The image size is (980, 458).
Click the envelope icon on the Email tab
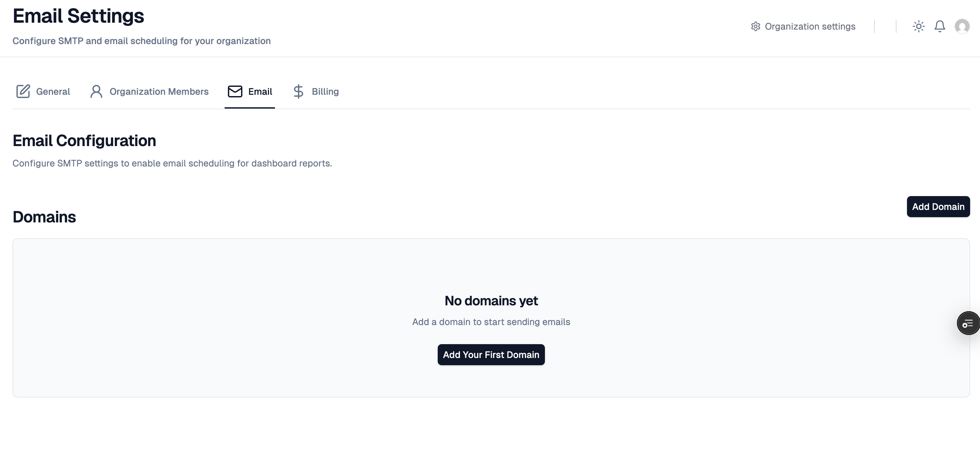234,91
